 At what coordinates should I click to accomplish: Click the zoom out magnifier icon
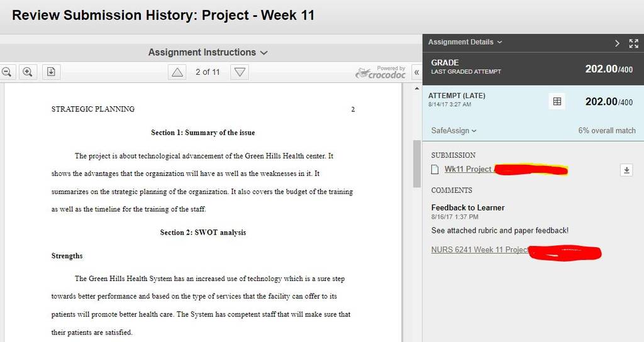(6, 72)
